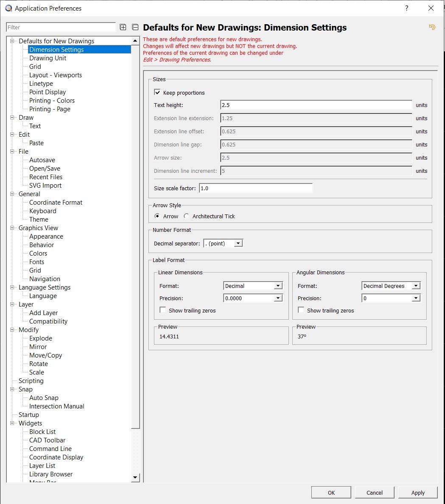This screenshot has width=445, height=504.
Task: Collapse the Graphics View tree node
Action: (x=12, y=228)
